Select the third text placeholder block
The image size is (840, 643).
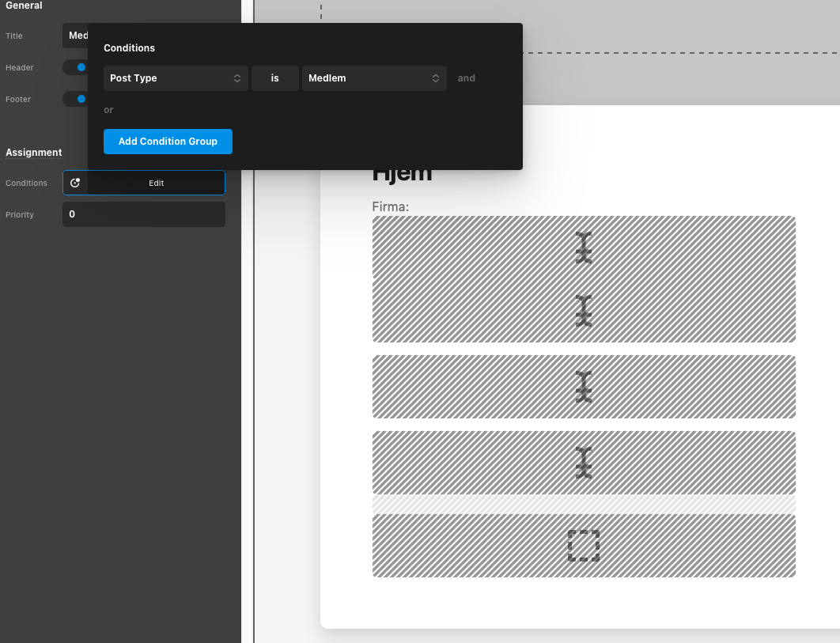(x=584, y=387)
